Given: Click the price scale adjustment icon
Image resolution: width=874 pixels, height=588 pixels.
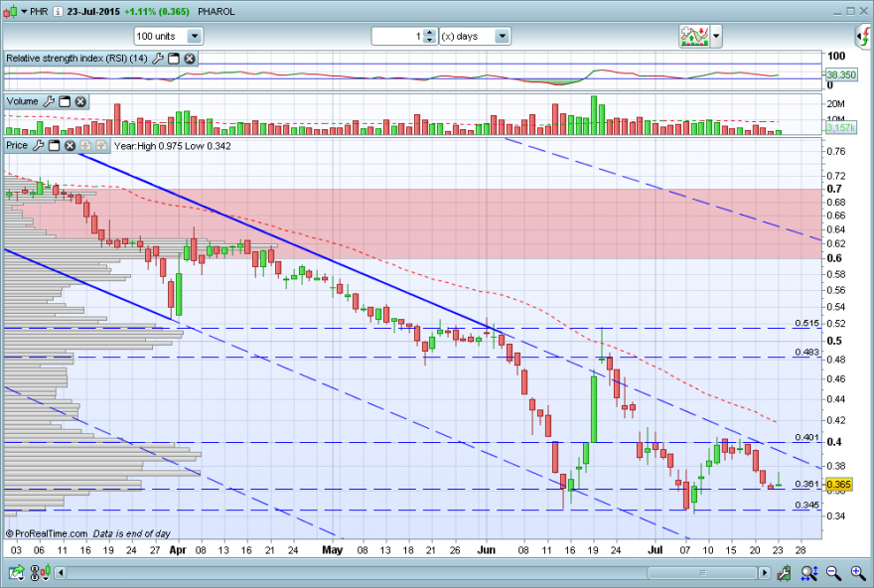Looking at the screenshot, I should (x=785, y=572).
